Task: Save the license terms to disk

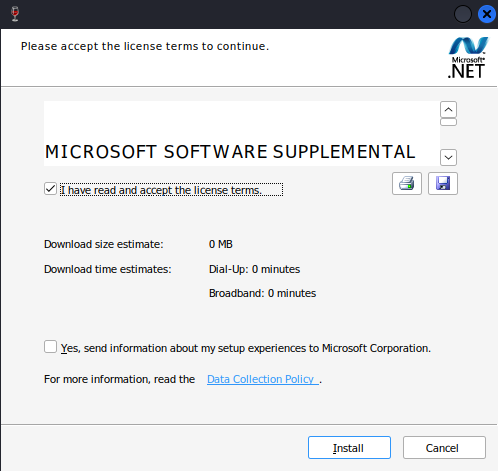Action: (443, 183)
